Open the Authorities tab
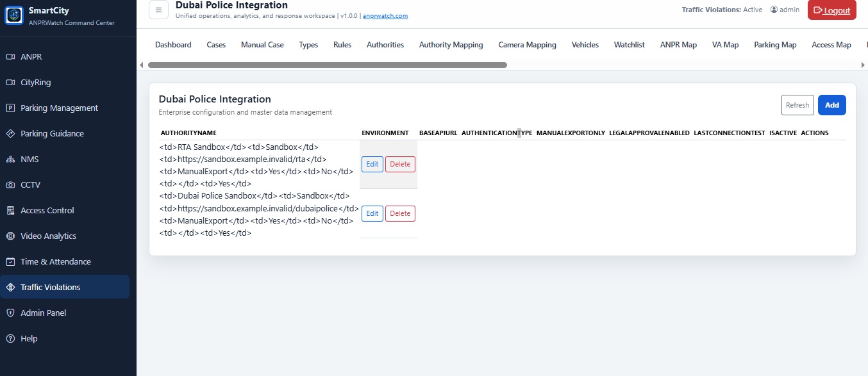868x376 pixels. pyautogui.click(x=385, y=45)
